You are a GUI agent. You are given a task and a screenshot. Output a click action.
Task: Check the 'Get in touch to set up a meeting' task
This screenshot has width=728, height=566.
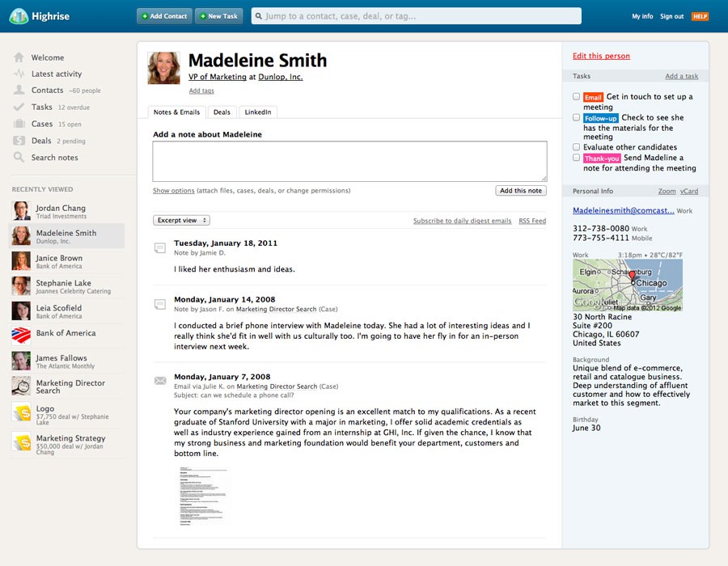coord(576,96)
